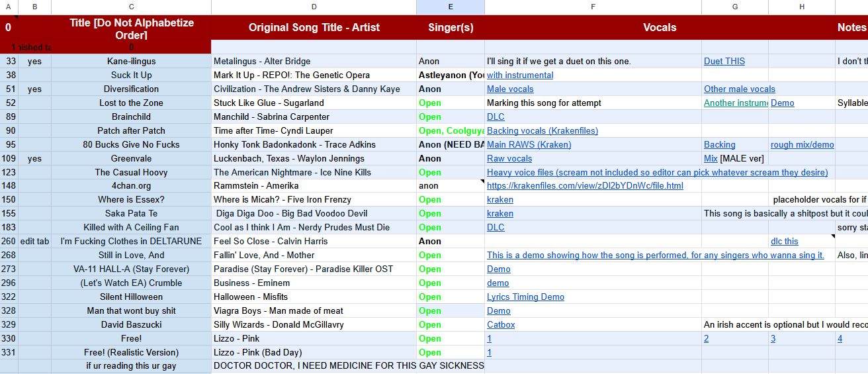The width and height of the screenshot is (868, 374).
Task: Open the 'Mix' link in Greenvale row
Action: point(711,158)
